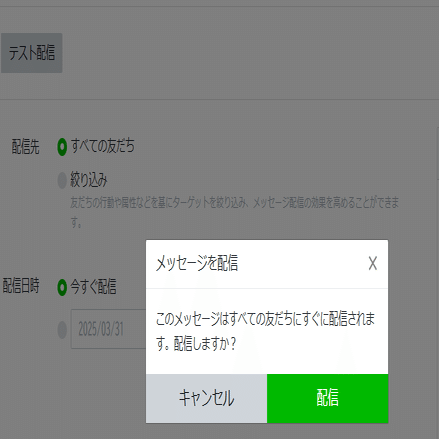Click the 絞り込み description text

pyautogui.click(x=234, y=212)
